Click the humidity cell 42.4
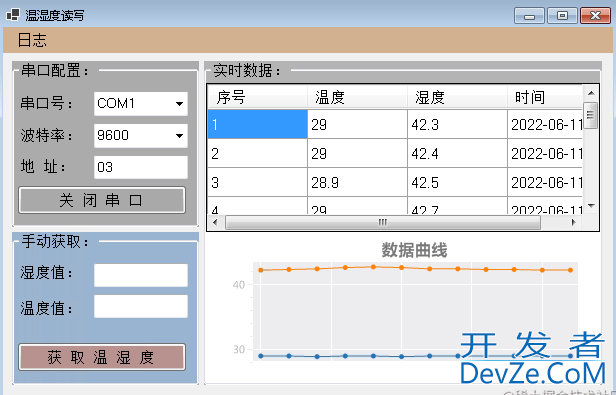 coord(457,153)
